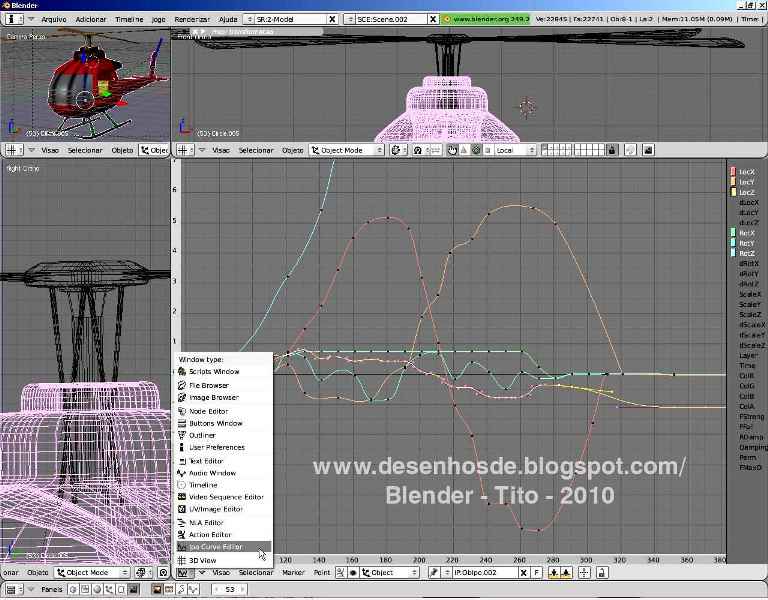Toggle layer lock icon in 3D view header
This screenshot has width=768, height=600.
point(612,150)
